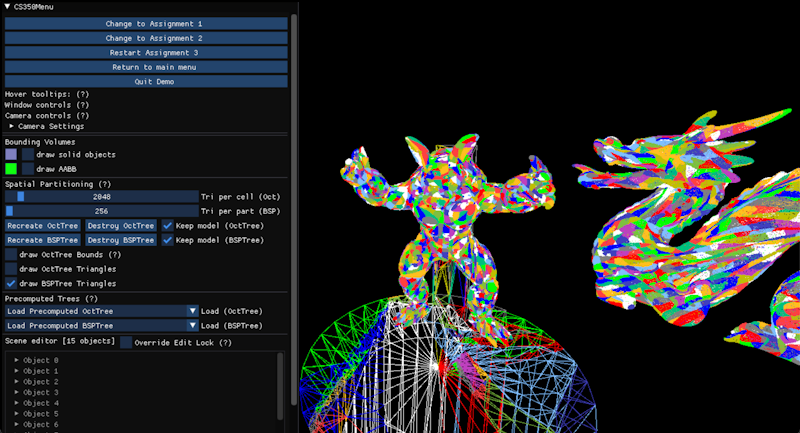Collapse the CS350Menu window triangle
Screen dimensions: 800x433
point(7,7)
